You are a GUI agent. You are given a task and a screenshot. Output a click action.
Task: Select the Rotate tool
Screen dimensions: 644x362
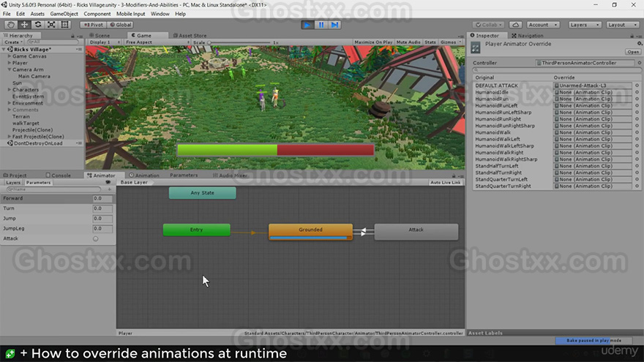pyautogui.click(x=38, y=25)
